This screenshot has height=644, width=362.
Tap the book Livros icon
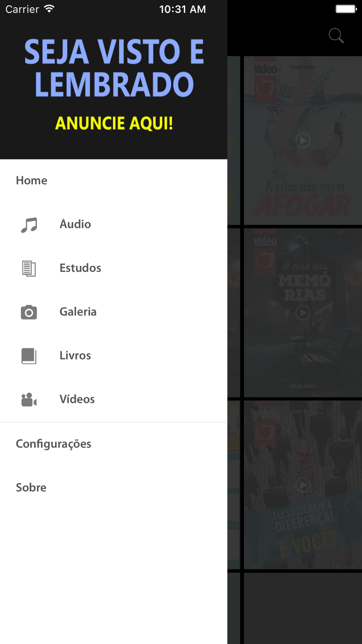(x=29, y=356)
